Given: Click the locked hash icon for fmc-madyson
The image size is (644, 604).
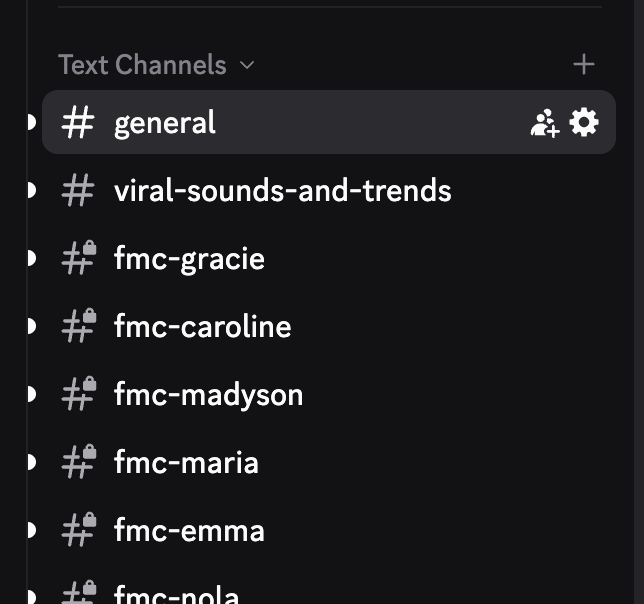Looking at the screenshot, I should click(x=79, y=394).
